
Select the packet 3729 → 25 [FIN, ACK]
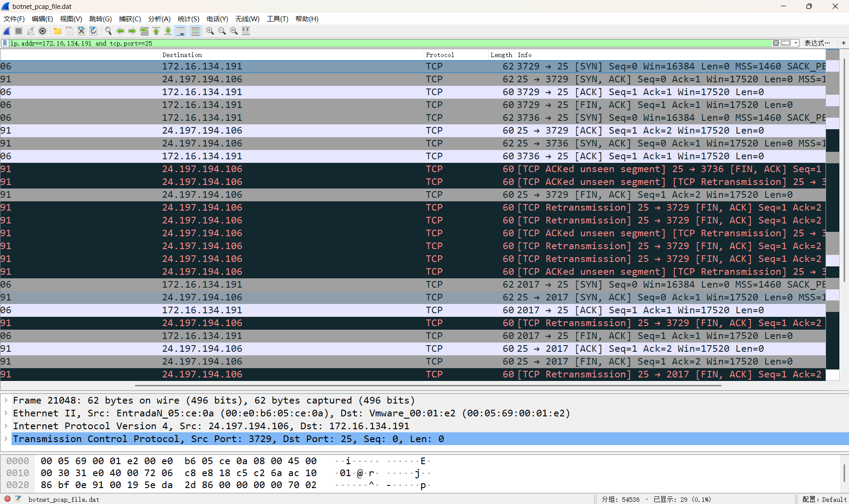pyautogui.click(x=413, y=105)
